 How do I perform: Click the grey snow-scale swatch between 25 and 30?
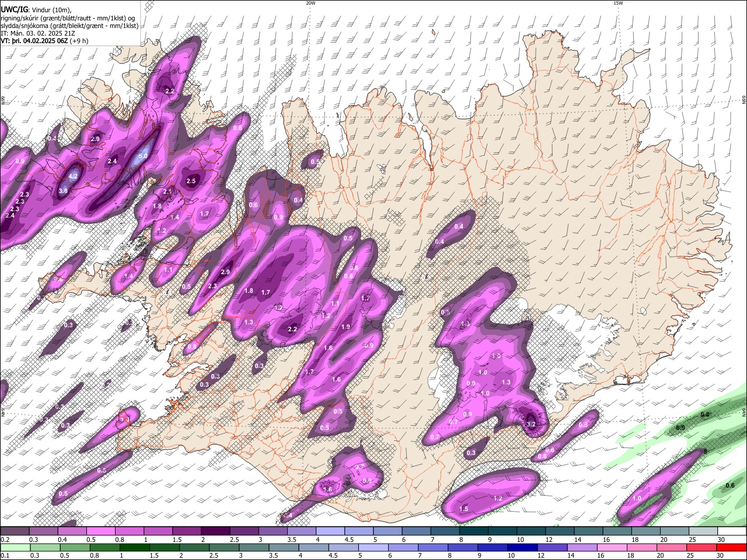[703, 531]
